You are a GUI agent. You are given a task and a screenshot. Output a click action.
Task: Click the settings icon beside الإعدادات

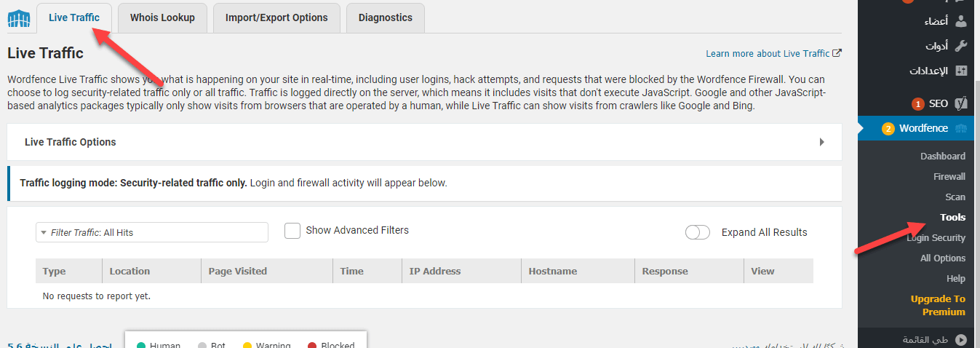tap(961, 71)
